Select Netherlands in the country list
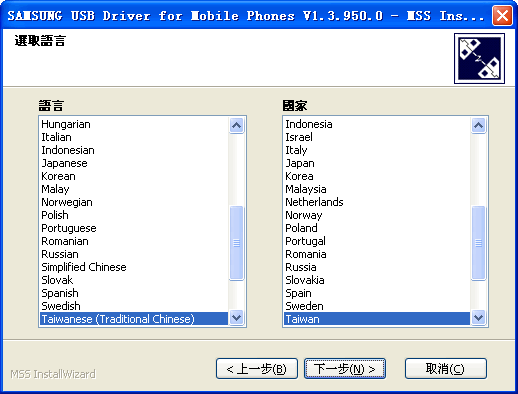Screen dimensions: 518x394 click(x=377, y=202)
